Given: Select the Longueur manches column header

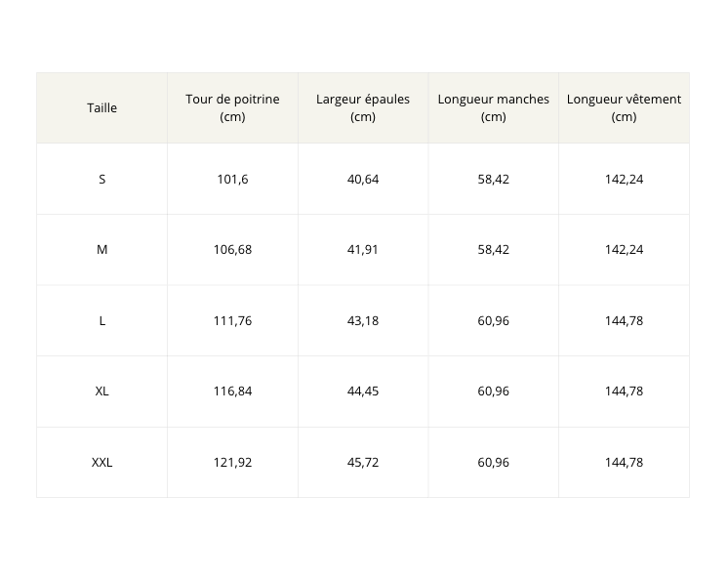Looking at the screenshot, I should [x=494, y=107].
